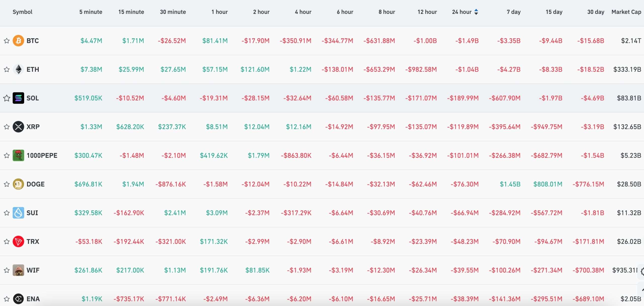Viewport: 644px width, 306px height.
Task: Add 1000PEPE to favorites star
Action: (7, 155)
